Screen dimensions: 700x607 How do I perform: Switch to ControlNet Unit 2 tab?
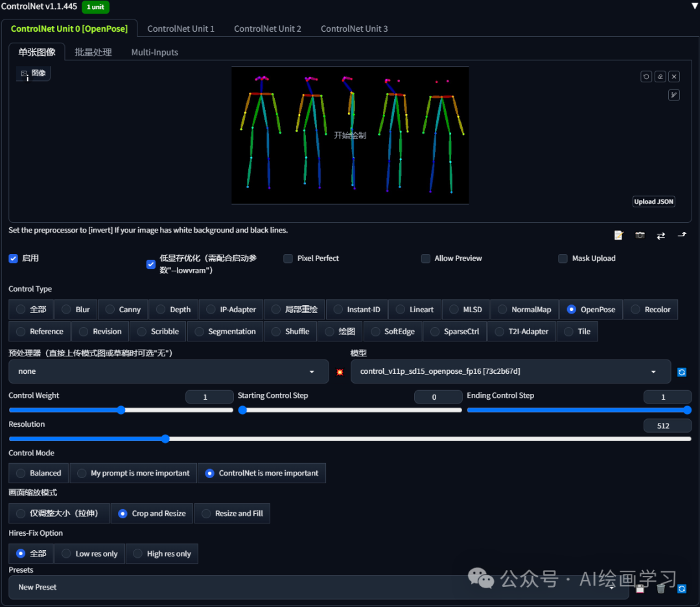click(x=268, y=29)
